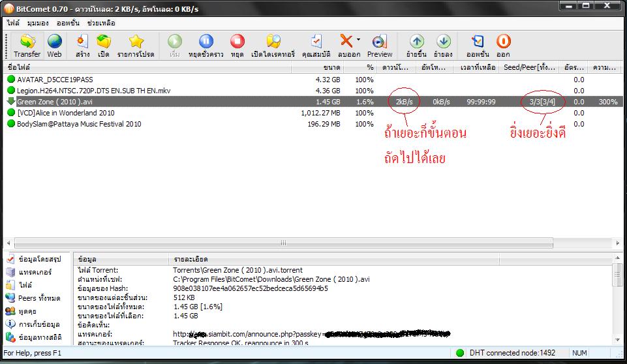Move the task down with ย้ายลง icon
The width and height of the screenshot is (627, 364).
tap(444, 41)
